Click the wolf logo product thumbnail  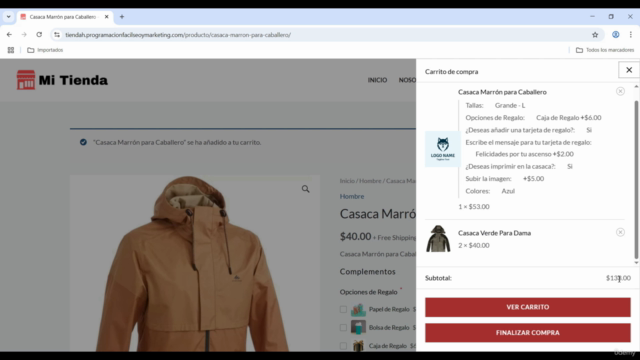(x=443, y=149)
